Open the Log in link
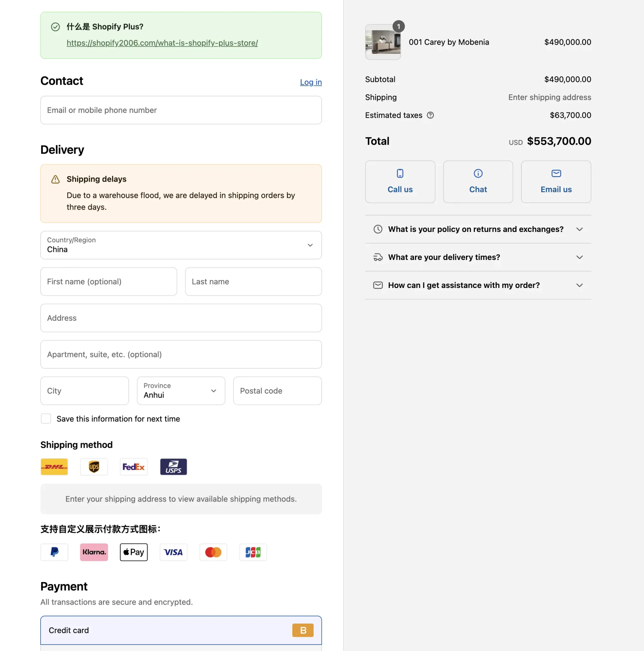The height and width of the screenshot is (651, 644). [310, 82]
